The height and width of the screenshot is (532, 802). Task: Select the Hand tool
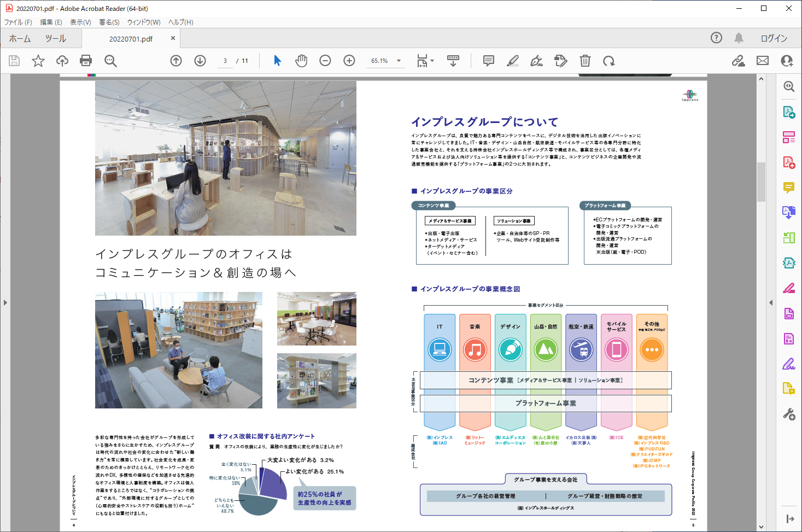point(300,61)
